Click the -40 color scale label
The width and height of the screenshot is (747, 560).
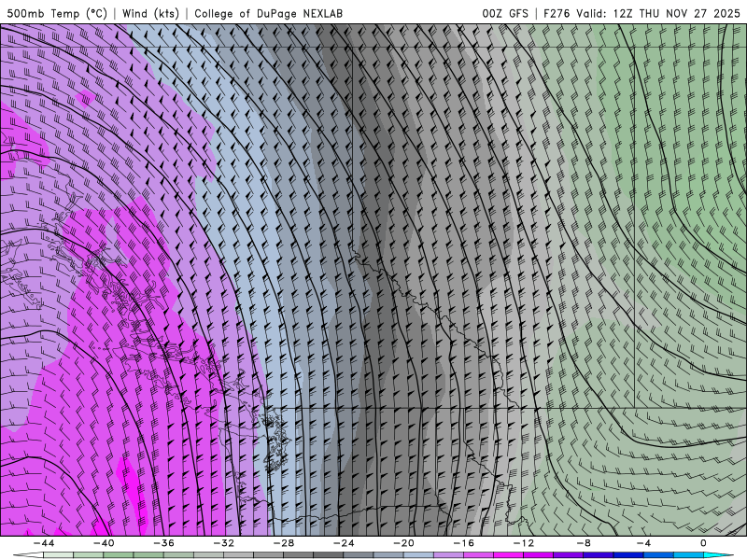click(x=104, y=543)
